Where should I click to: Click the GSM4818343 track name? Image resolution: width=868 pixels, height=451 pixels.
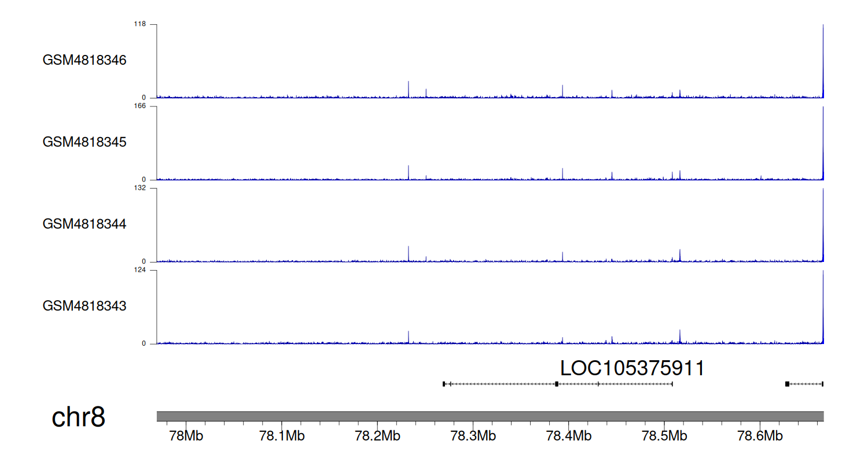[x=84, y=305]
